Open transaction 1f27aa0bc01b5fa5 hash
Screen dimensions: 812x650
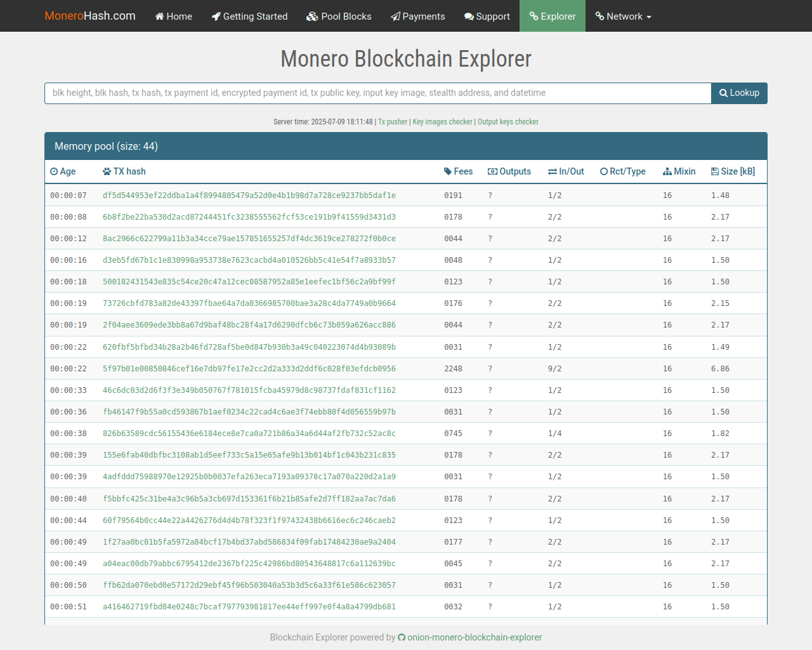(249, 542)
